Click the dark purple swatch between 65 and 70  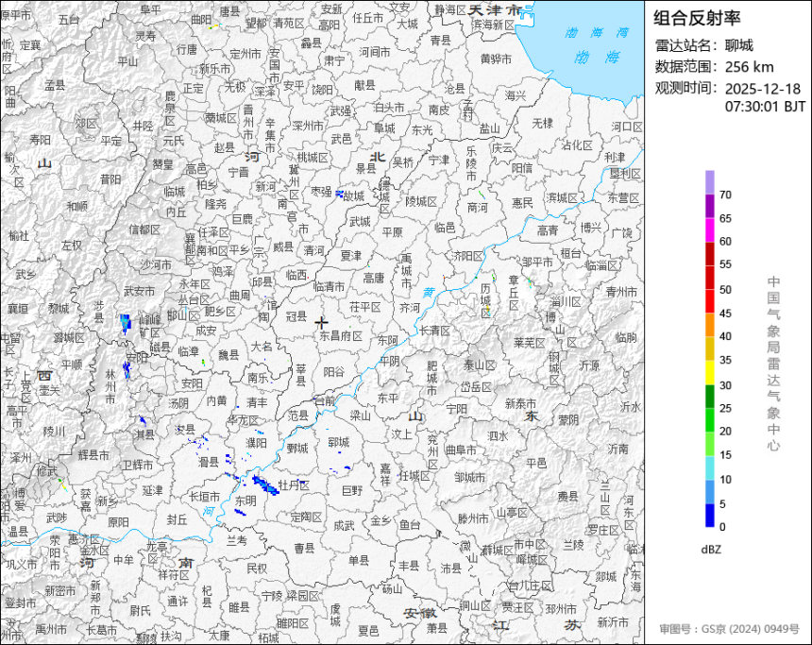coord(709,206)
